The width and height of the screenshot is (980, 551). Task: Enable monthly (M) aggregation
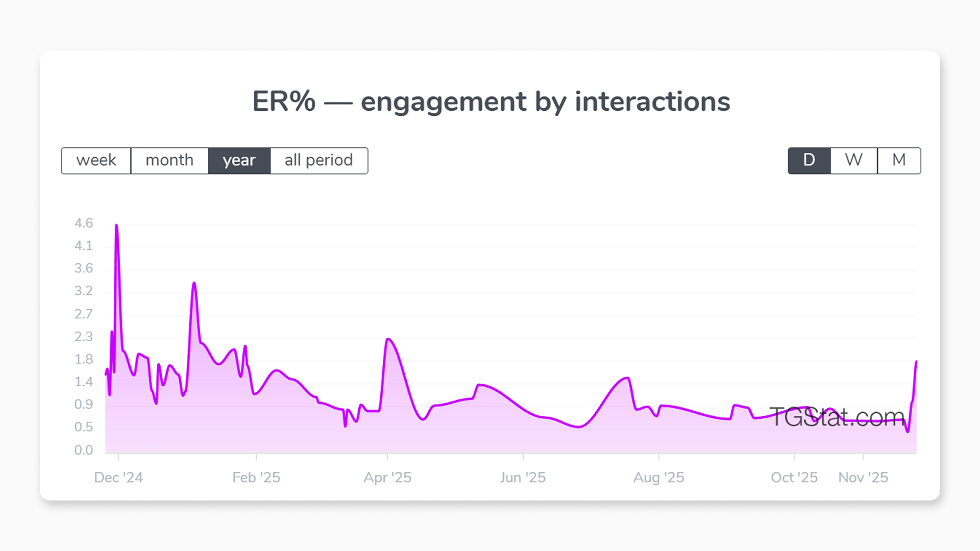click(898, 160)
